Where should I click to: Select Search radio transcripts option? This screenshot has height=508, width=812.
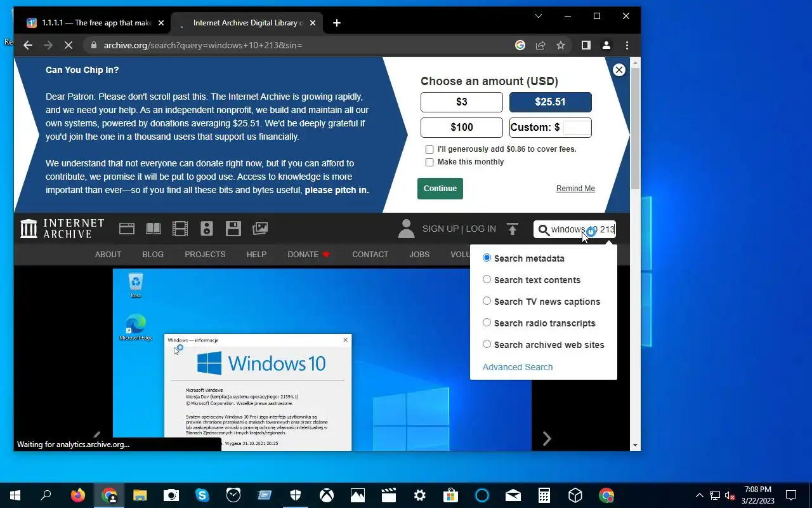[x=487, y=323]
